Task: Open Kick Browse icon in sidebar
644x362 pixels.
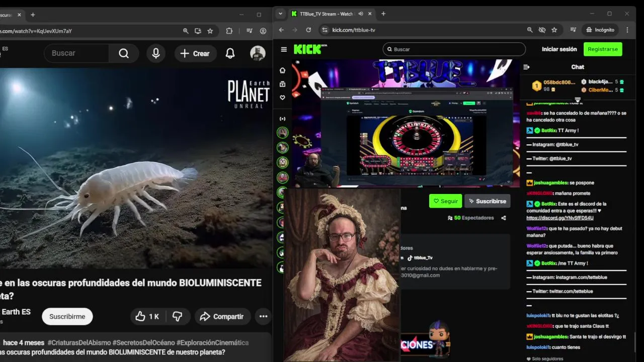Action: click(x=283, y=84)
